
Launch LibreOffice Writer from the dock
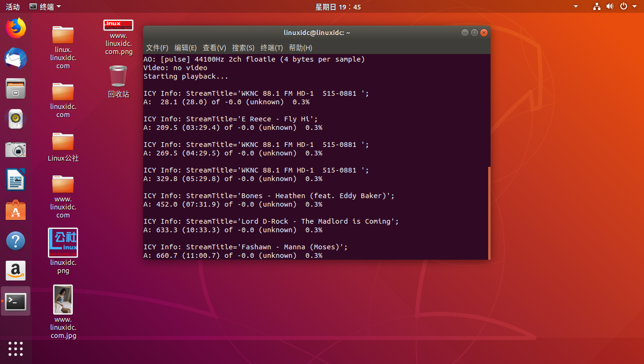16,180
